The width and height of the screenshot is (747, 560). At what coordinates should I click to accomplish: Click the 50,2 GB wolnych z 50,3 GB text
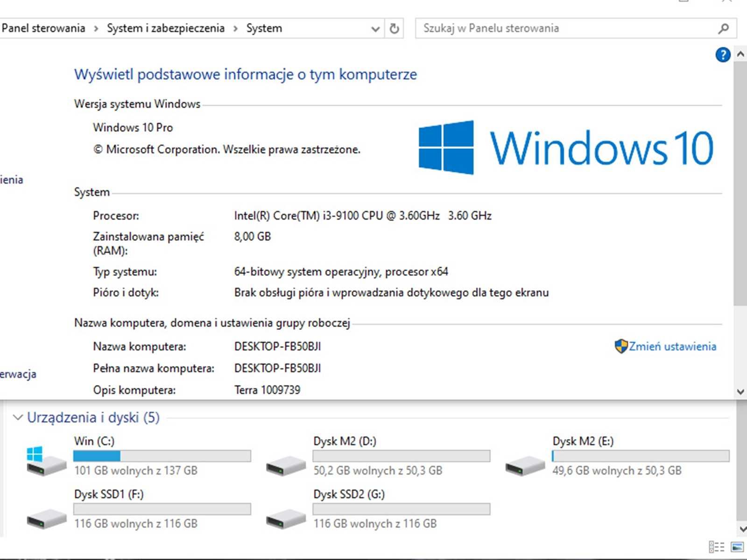point(378,470)
